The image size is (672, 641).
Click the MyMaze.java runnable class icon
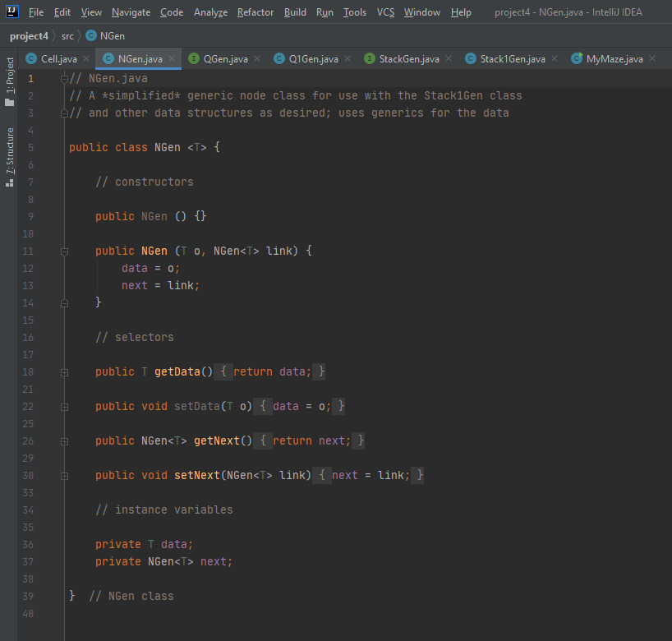click(x=577, y=58)
